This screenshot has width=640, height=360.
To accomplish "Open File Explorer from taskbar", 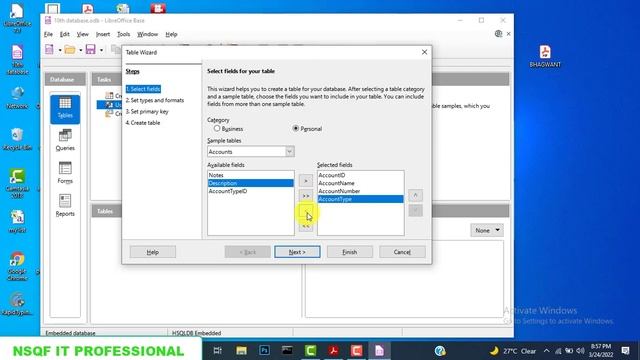I will [241, 351].
